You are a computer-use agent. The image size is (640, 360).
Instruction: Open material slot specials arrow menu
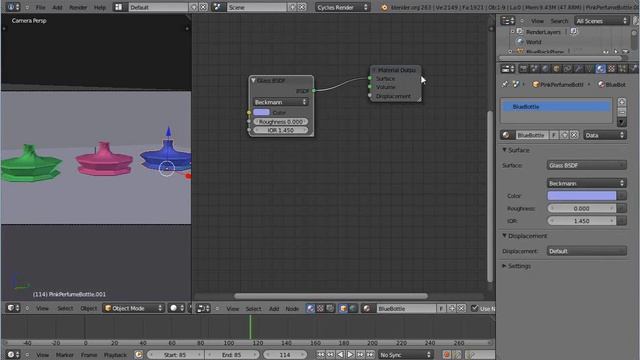(622, 122)
